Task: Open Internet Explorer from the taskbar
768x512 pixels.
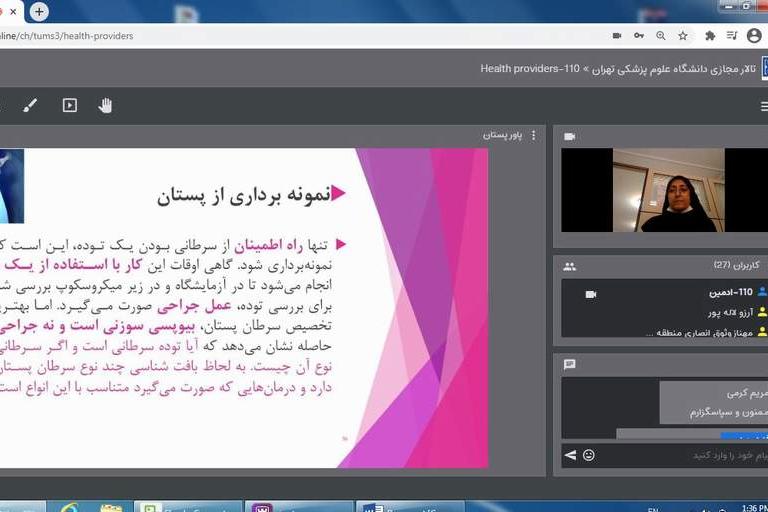Action: pos(70,507)
